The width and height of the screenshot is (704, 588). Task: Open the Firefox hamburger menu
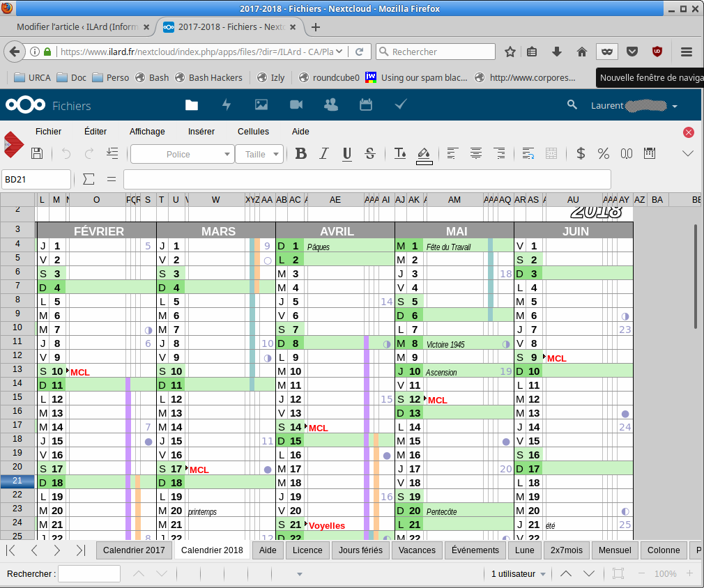tap(686, 52)
